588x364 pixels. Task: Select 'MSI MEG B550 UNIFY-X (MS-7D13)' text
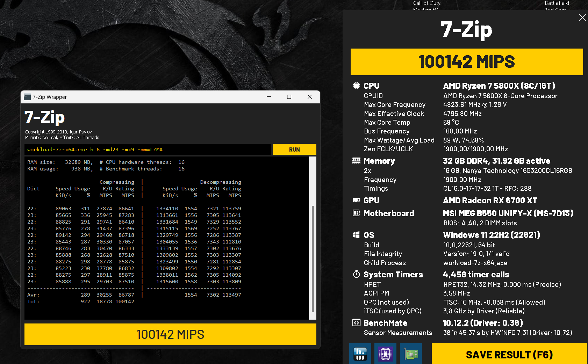pos(508,213)
